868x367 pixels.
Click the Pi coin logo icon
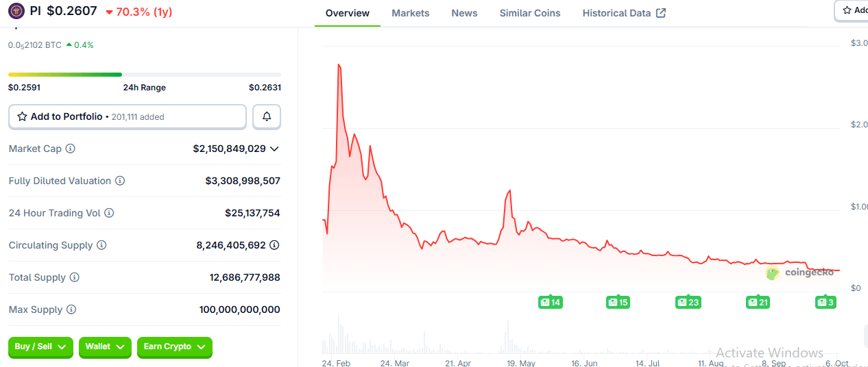pyautogui.click(x=16, y=11)
